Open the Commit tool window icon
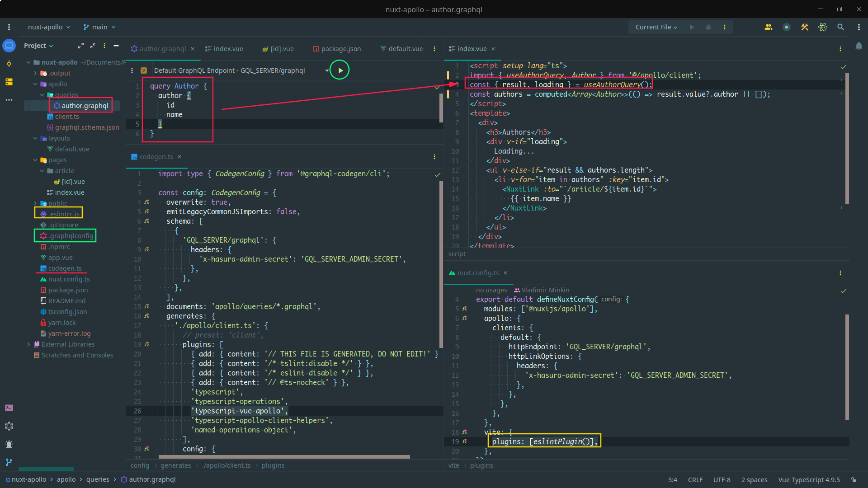This screenshot has height=488, width=868. pyautogui.click(x=9, y=64)
